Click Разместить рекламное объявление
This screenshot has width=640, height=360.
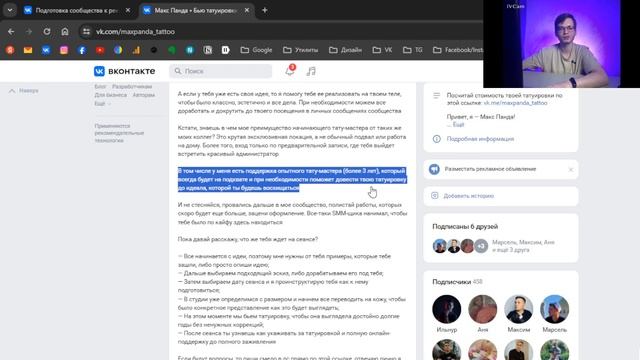490,169
